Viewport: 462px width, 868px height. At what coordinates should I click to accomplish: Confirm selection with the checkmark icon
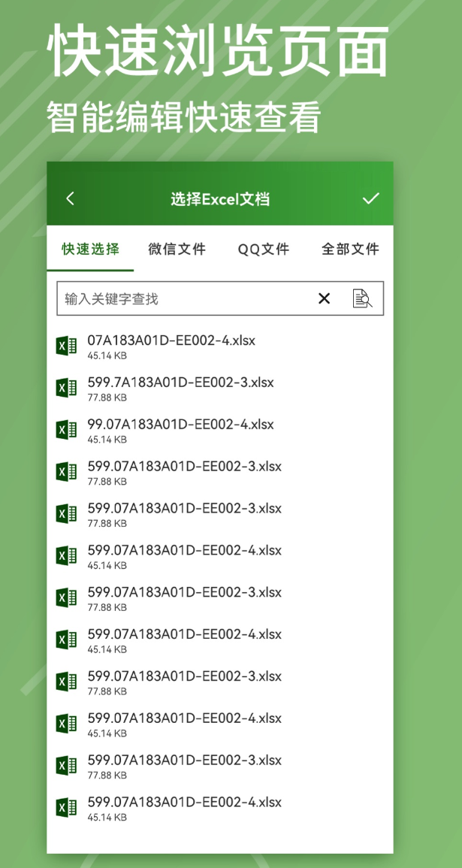click(x=370, y=198)
